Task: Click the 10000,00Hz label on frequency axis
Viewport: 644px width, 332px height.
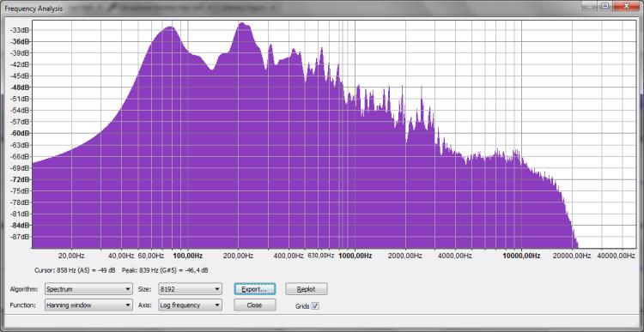Action: click(521, 256)
